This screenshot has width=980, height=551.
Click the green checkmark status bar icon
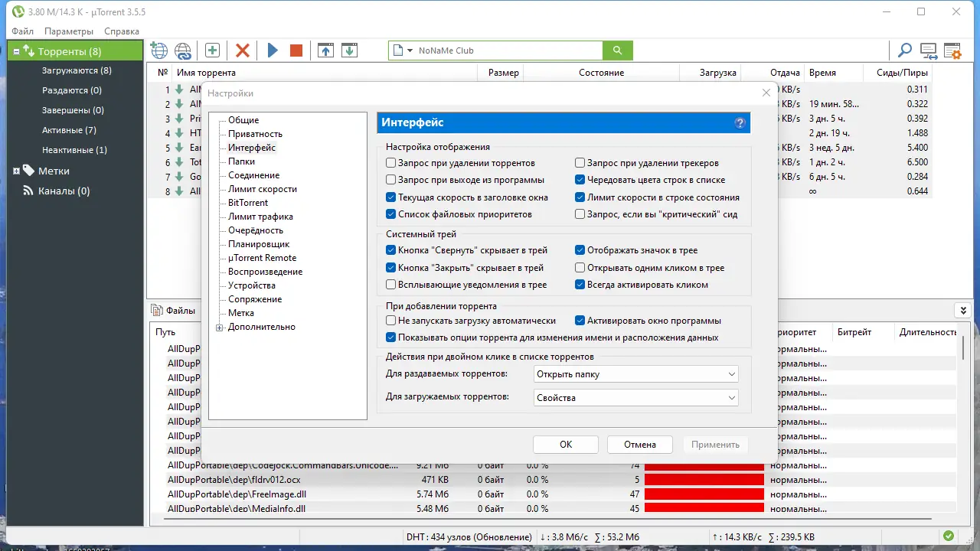click(x=949, y=536)
